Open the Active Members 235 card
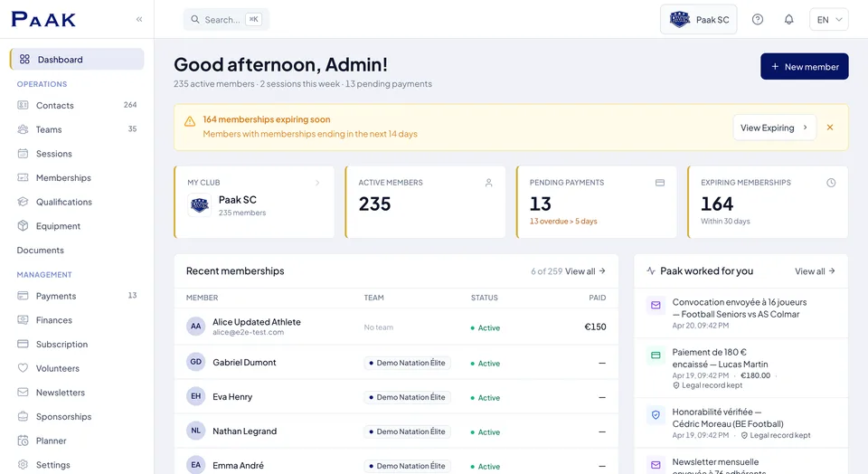 click(x=425, y=202)
